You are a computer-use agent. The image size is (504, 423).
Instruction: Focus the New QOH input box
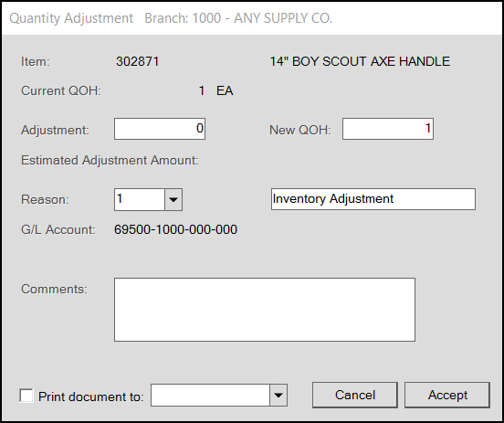pyautogui.click(x=388, y=129)
